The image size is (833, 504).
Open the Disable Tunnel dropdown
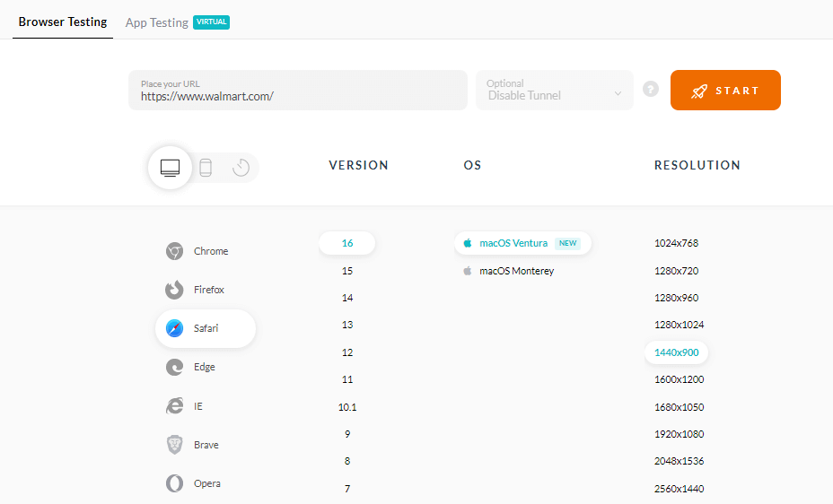pyautogui.click(x=554, y=91)
